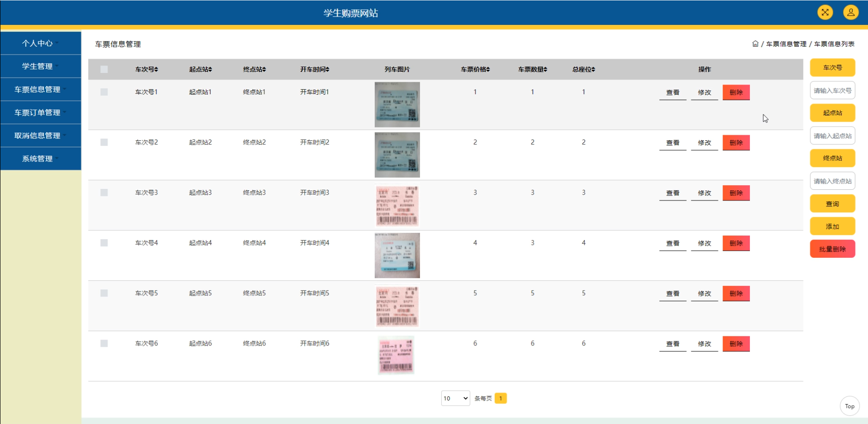Open ticket image thumbnail for 车次号4
The width and height of the screenshot is (868, 424).
pos(397,255)
